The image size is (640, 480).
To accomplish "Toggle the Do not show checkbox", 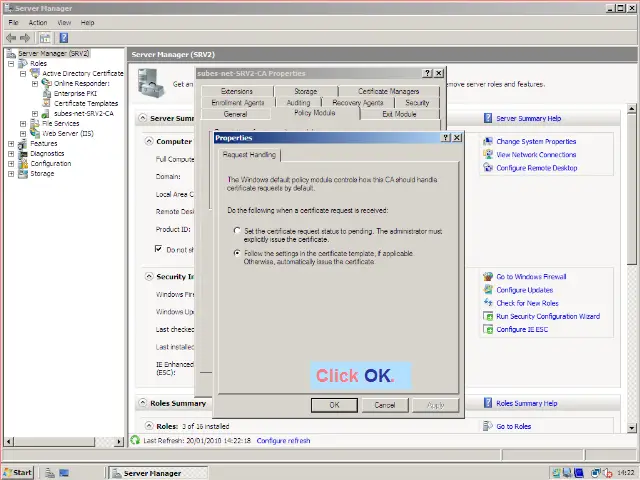I will point(158,249).
